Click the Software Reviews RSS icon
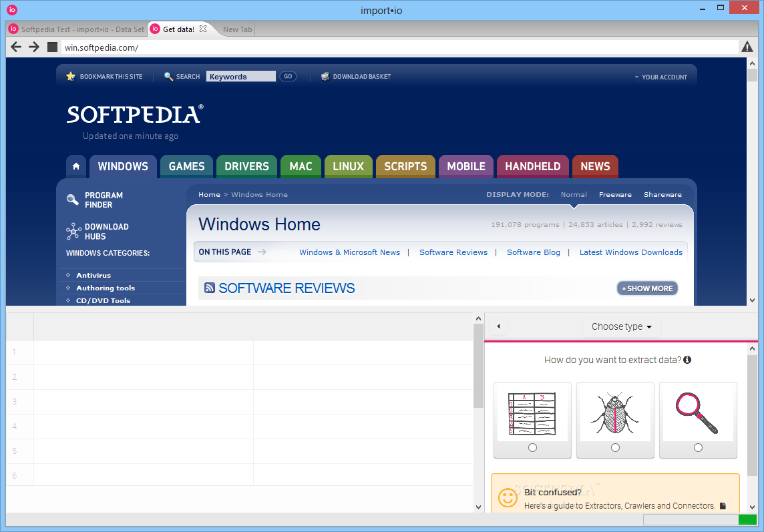The image size is (764, 532). [210, 288]
